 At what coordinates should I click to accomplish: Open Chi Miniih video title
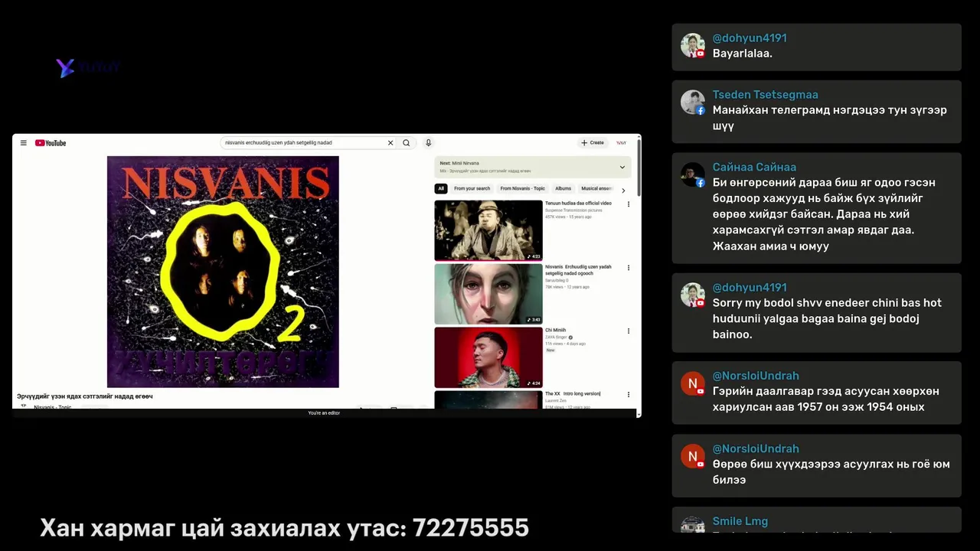tap(555, 331)
